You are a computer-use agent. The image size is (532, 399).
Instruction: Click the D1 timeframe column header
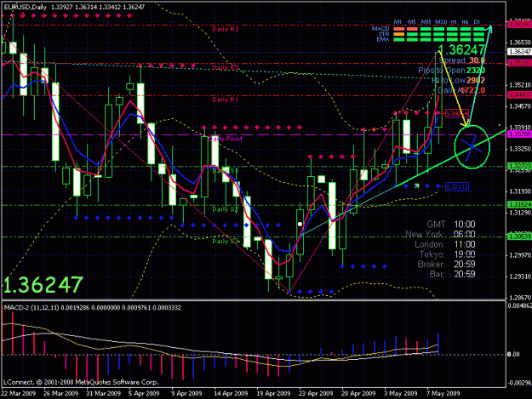point(477,22)
